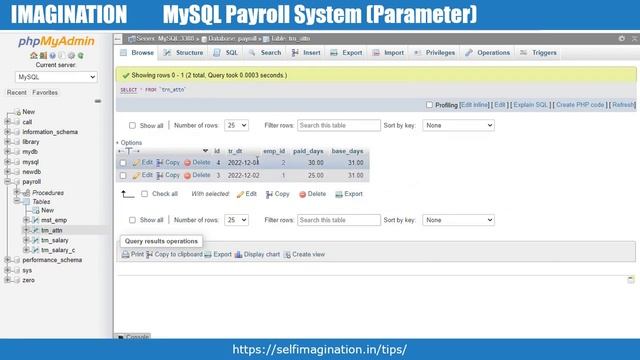Click the log out icon in sidebar
Viewport: 640px width, 360px height.
coord(43,56)
